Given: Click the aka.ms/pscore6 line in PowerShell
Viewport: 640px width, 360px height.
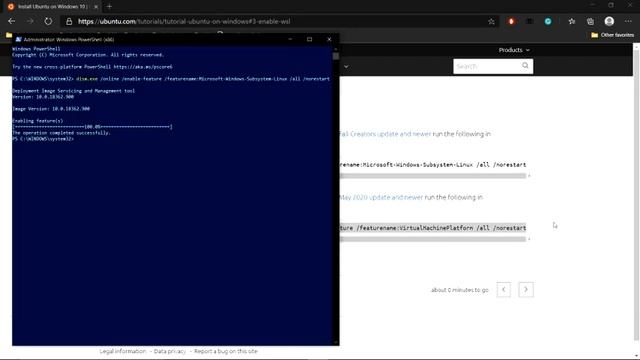Looking at the screenshot, I should click(92, 67).
